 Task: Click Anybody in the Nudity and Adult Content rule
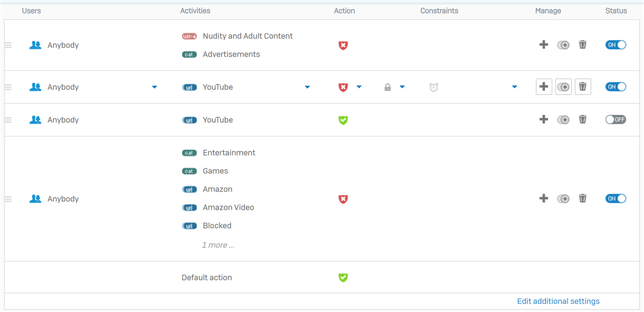[63, 45]
